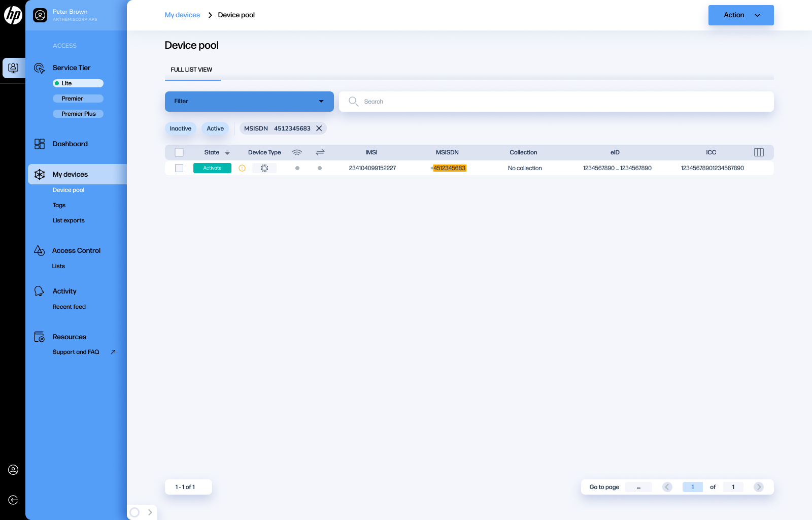This screenshot has height=520, width=812.
Task: Click the device type chip icon in row
Action: pyautogui.click(x=264, y=168)
